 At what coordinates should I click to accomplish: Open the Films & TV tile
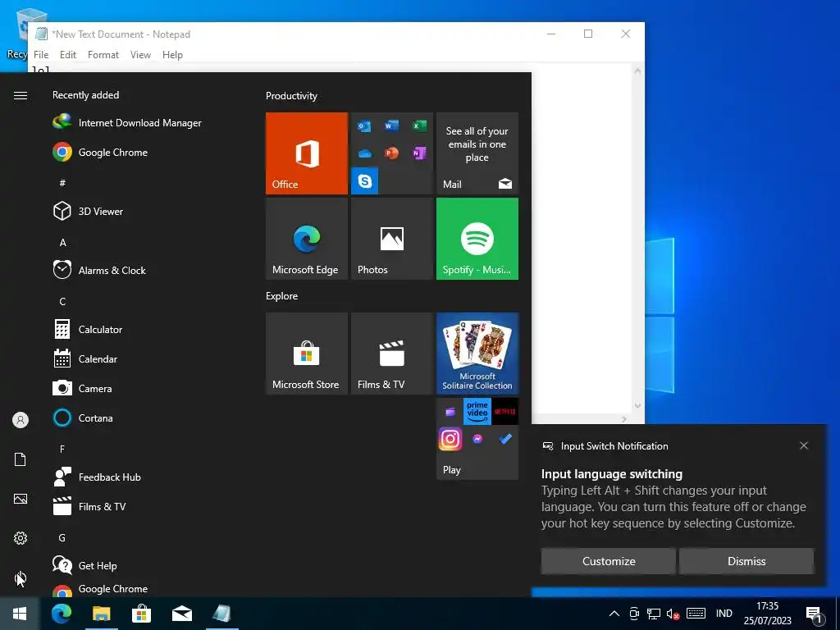pos(391,354)
